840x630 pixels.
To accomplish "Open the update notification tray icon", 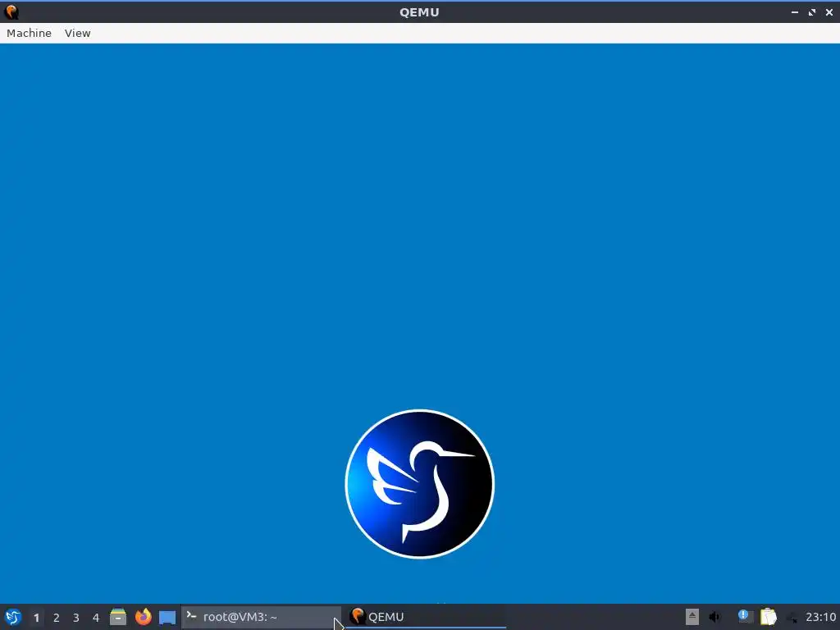I will pos(744,617).
